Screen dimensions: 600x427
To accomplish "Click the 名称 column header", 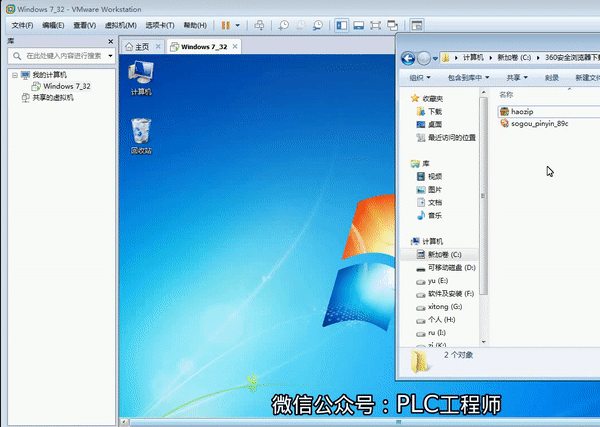I will pos(506,95).
